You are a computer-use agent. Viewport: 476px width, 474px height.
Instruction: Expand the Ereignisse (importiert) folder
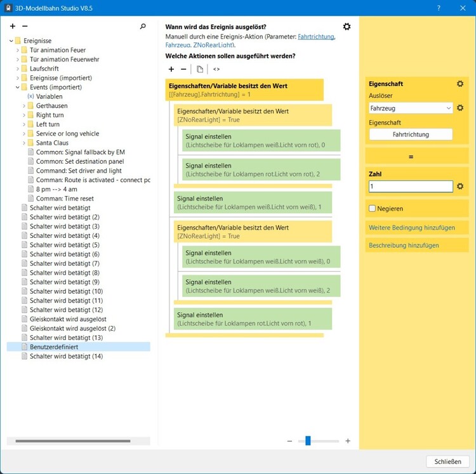click(x=18, y=78)
